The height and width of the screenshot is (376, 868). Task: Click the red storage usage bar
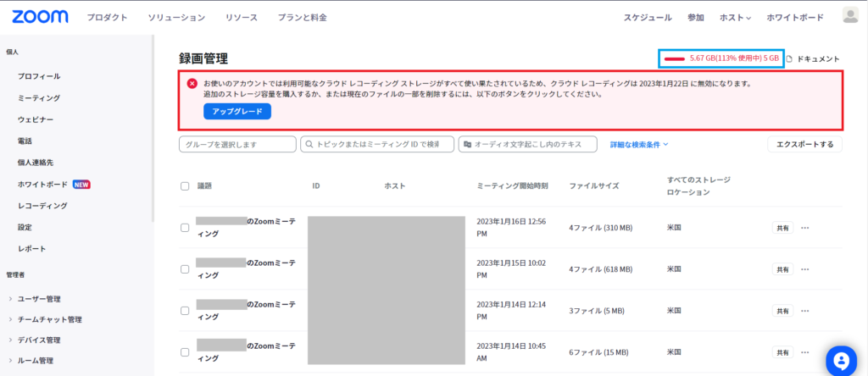[675, 58]
